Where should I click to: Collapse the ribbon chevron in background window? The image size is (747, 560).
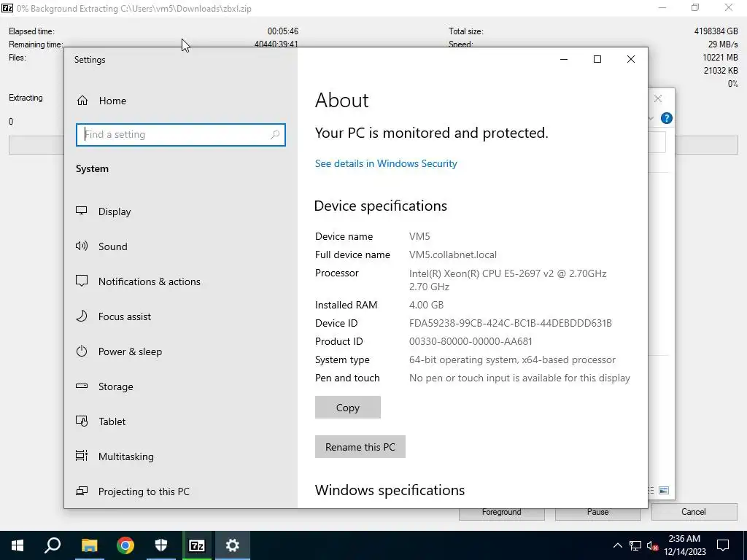point(651,118)
